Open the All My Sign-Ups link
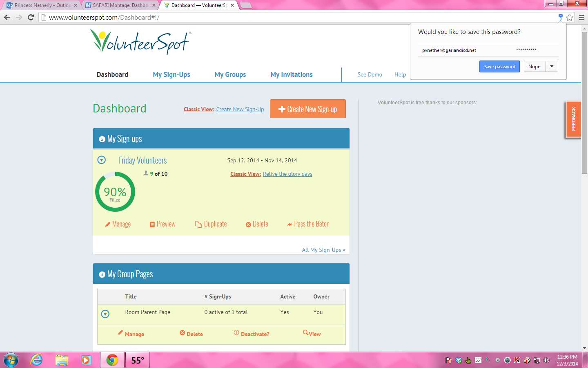Viewport: 588px width, 368px height. point(324,250)
